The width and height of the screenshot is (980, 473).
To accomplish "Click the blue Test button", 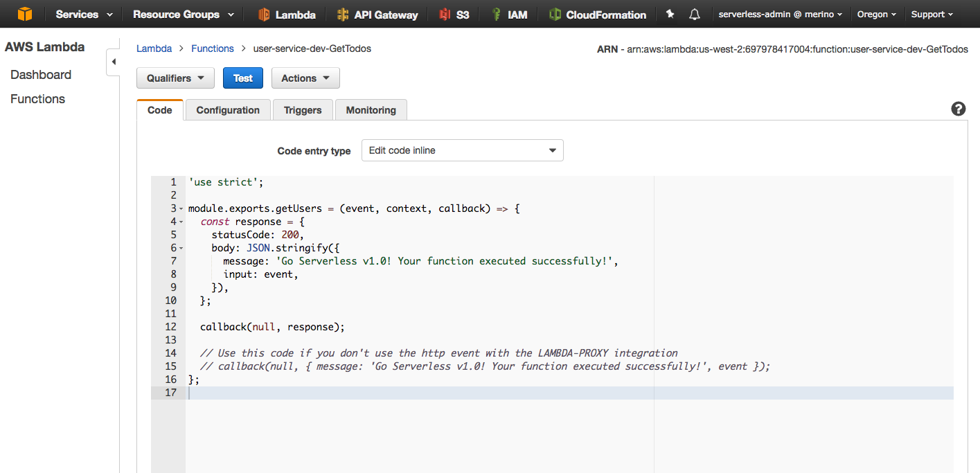I will click(243, 78).
